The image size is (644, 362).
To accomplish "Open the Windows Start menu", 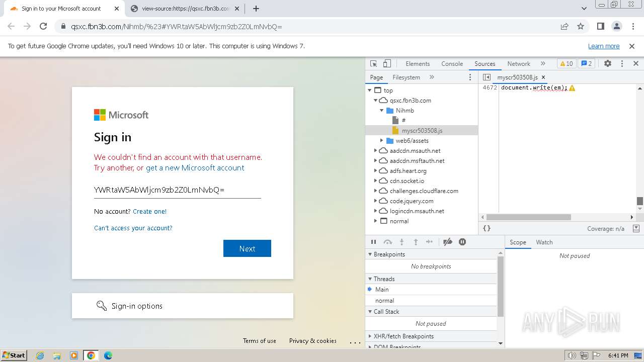I will coord(14,355).
